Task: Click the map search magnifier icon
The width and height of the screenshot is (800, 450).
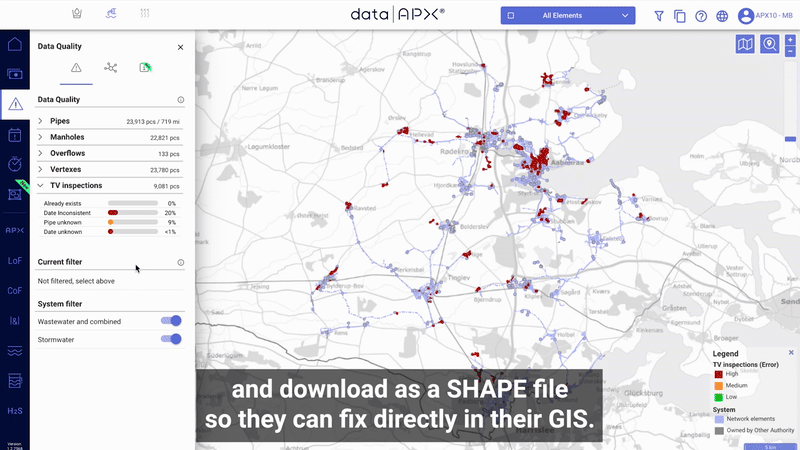Action: click(x=770, y=44)
